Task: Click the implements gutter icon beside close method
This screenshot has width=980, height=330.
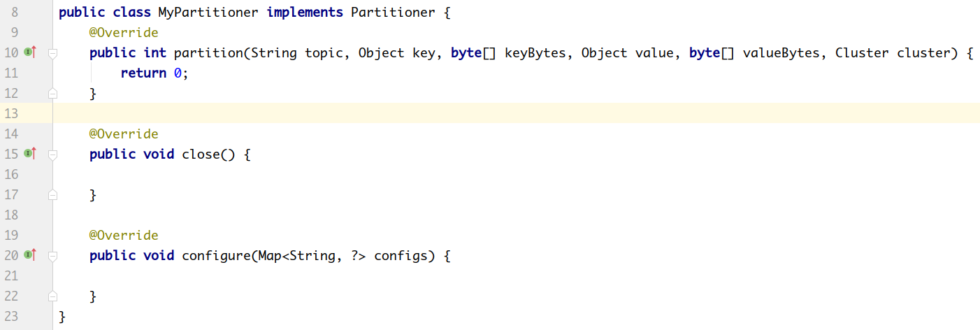Action: click(x=29, y=153)
